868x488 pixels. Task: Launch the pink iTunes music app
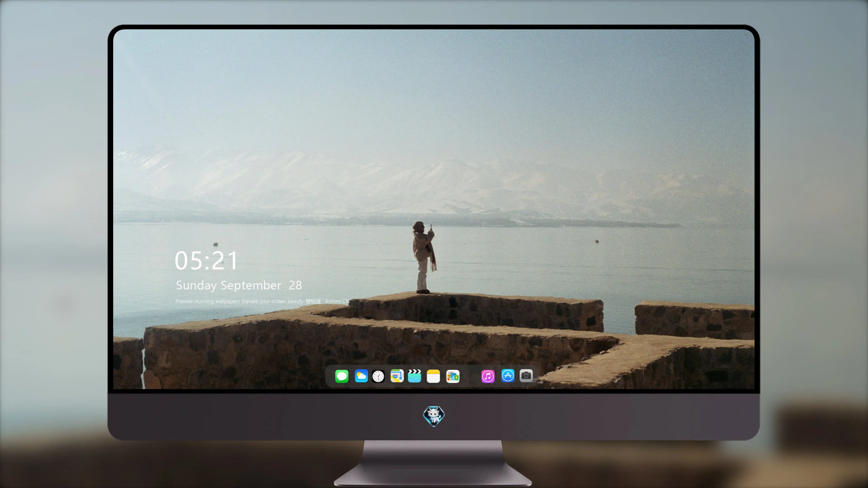[488, 376]
